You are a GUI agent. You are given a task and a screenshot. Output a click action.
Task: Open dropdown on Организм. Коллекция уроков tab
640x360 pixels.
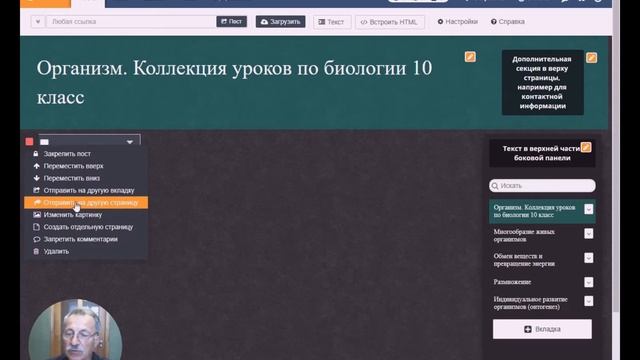589,209
